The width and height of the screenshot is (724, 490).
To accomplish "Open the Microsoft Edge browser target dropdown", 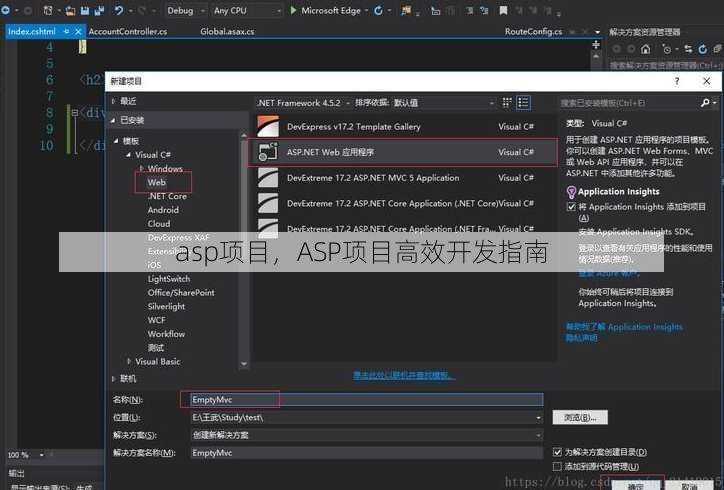I will (367, 11).
